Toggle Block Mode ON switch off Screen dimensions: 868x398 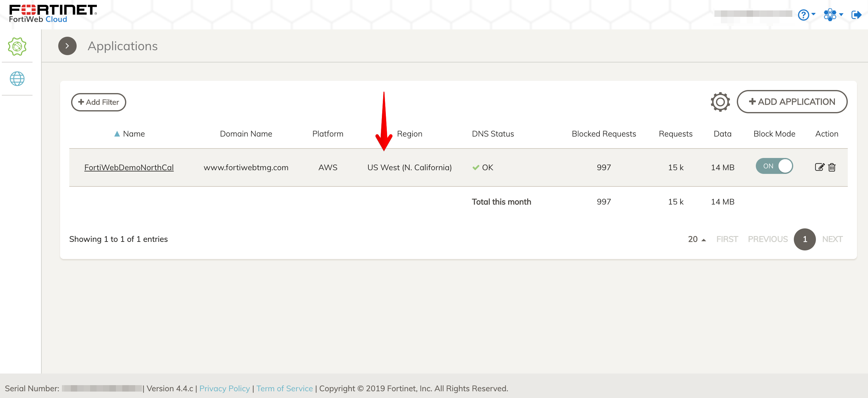click(x=774, y=166)
